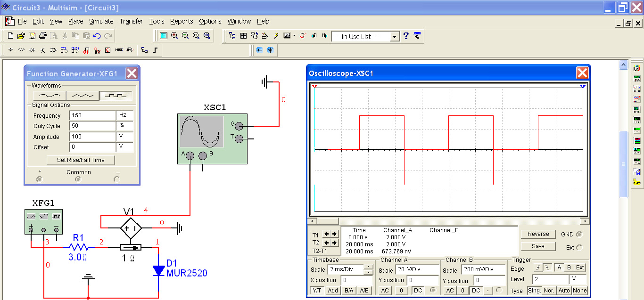Open the Offset V unit selector
Viewport: 644px width, 300px height.
click(125, 147)
